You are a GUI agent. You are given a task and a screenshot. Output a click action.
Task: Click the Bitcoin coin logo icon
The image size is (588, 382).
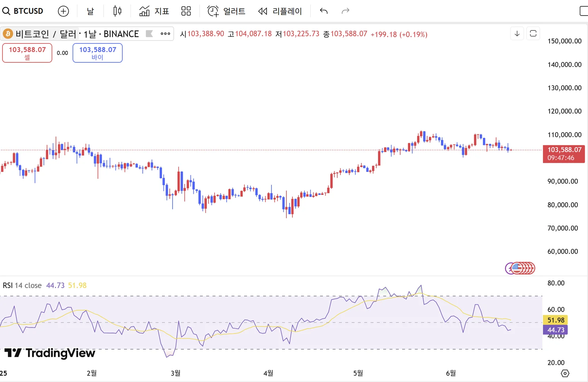[x=8, y=34]
